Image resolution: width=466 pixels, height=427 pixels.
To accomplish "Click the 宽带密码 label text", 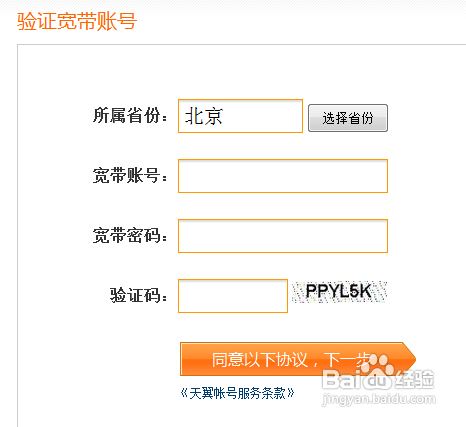I will tap(130, 236).
